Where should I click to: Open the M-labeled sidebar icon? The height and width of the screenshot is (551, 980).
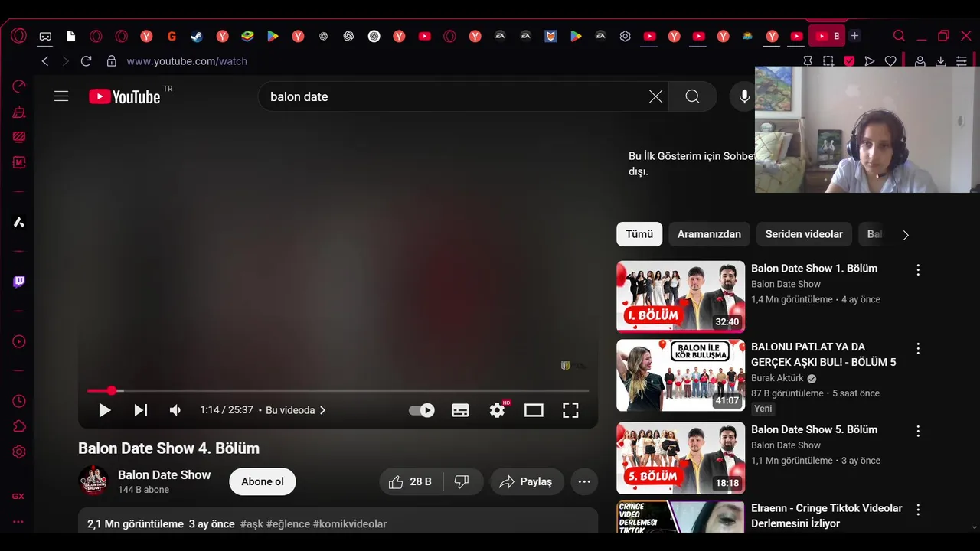click(x=19, y=162)
